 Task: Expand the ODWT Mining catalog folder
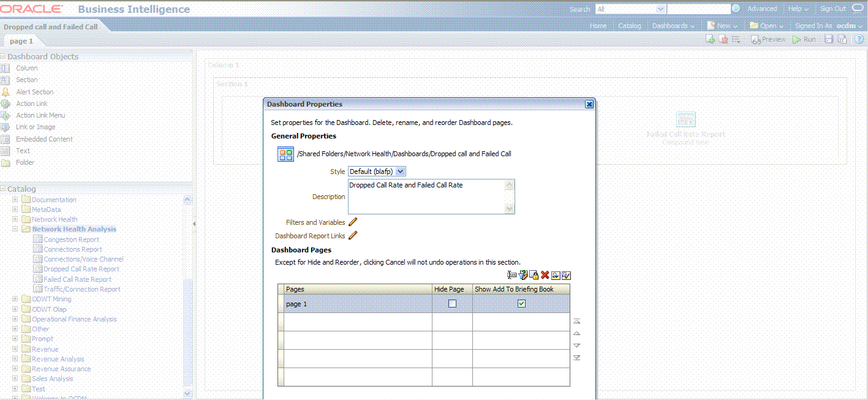click(15, 300)
